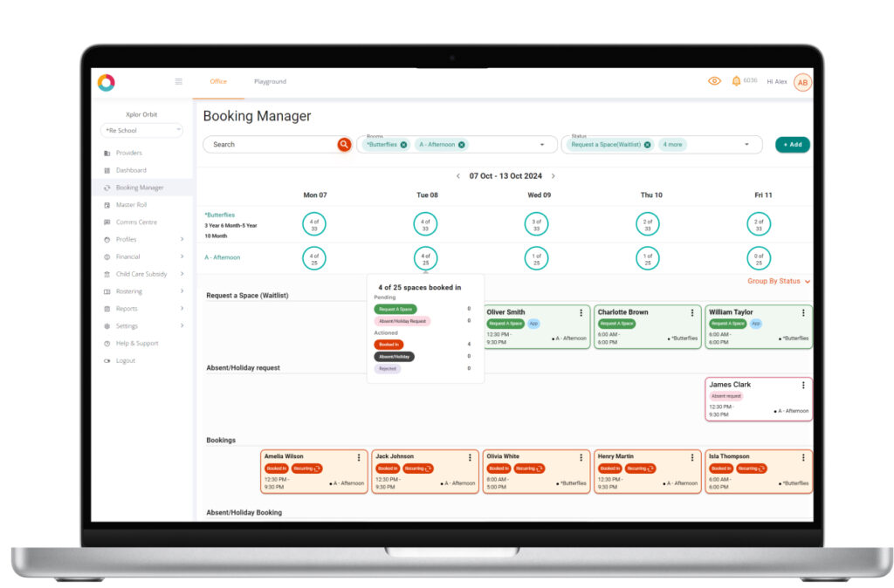Click James Clark Absent request tag
The height and width of the screenshot is (588, 894).
726,396
